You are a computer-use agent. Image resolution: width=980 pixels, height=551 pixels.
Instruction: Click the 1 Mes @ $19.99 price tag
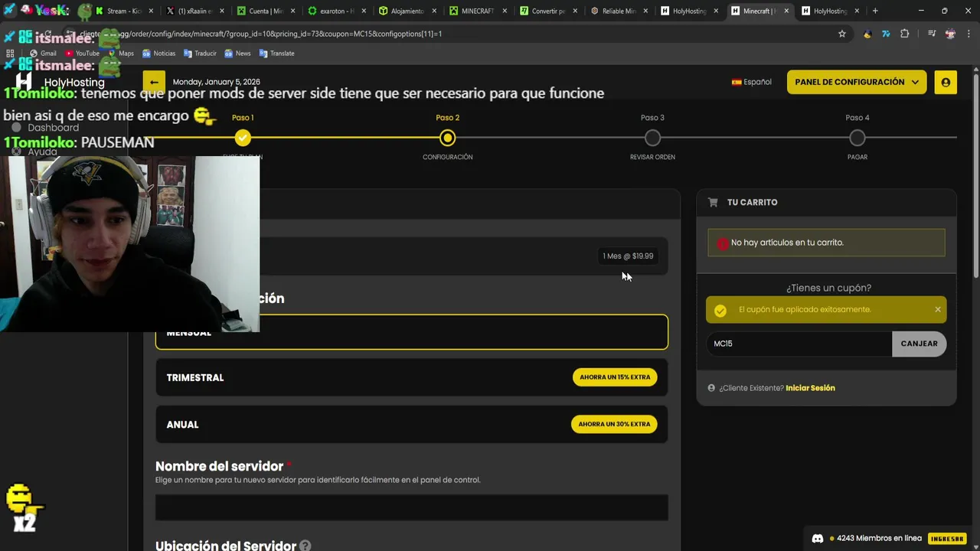(628, 256)
